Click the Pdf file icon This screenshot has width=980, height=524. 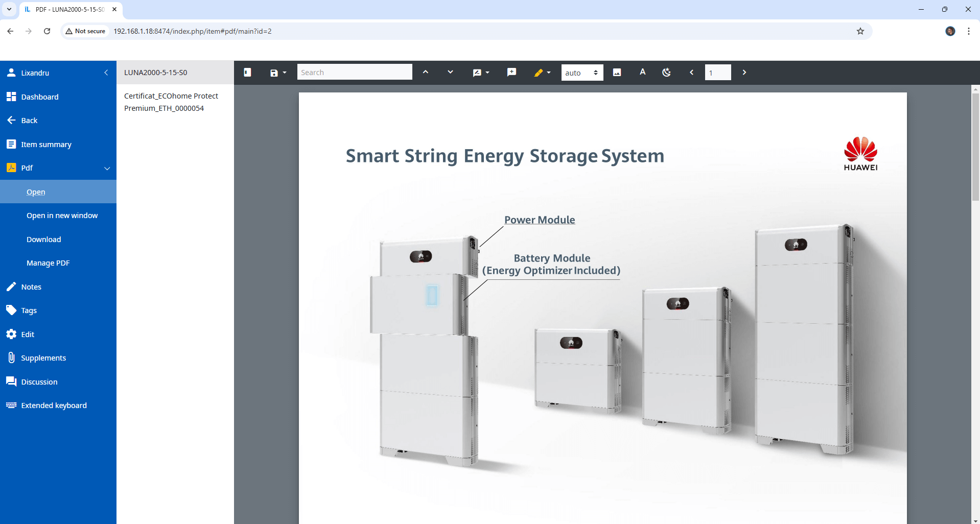[x=11, y=168]
